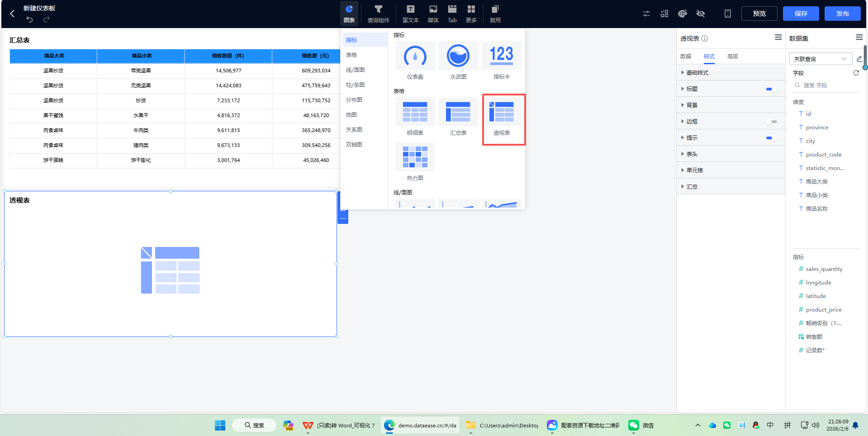Screen dimensions: 868x436
Task: Switch to the 样式 tab
Action: point(709,57)
